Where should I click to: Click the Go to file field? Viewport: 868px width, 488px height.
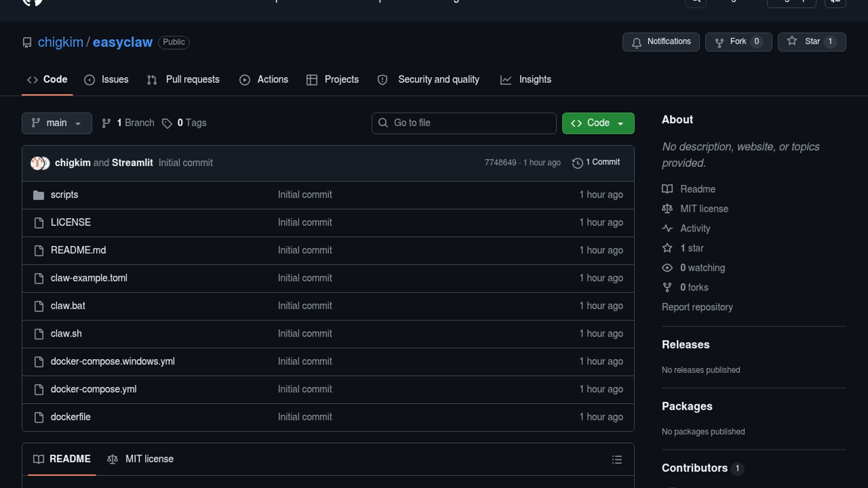tap(464, 123)
